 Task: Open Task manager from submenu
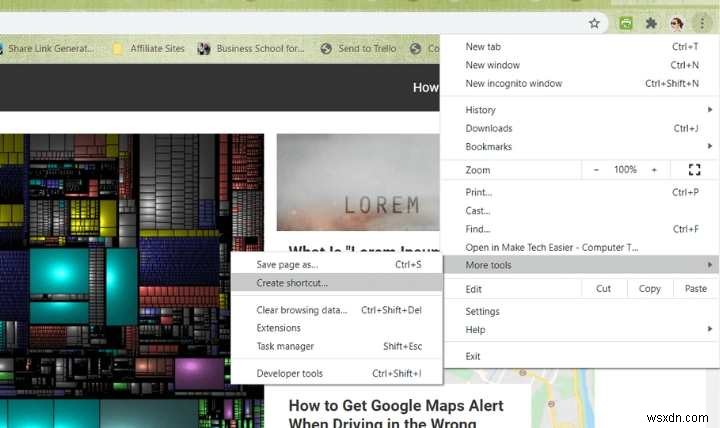tap(337, 346)
